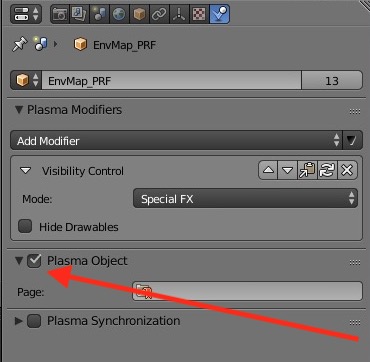Open the Texture checkerboard tab
The width and height of the screenshot is (370, 362).
click(x=199, y=14)
